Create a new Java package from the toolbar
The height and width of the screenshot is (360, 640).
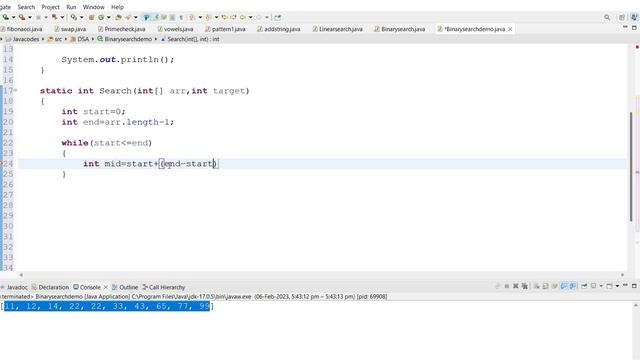point(91,17)
